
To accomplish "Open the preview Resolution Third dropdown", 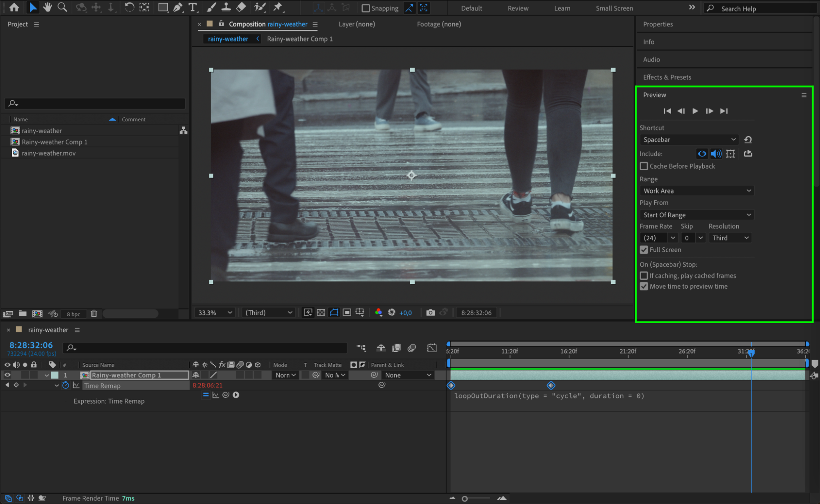I will tap(730, 238).
